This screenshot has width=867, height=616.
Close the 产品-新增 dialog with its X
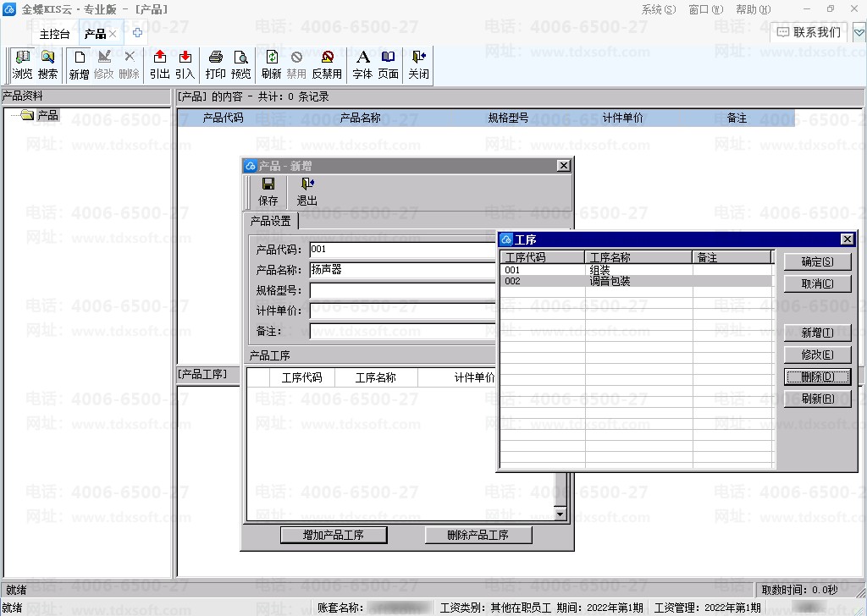563,166
